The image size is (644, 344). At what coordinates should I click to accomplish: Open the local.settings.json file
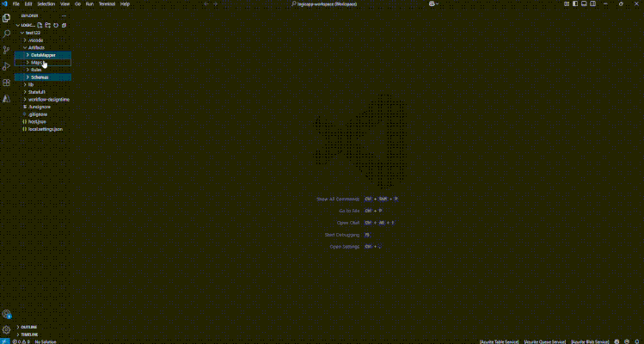coord(43,129)
